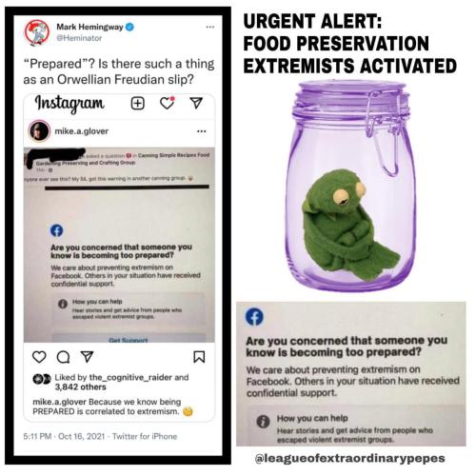476x476 pixels.
Task: Open Instagram activity heart in header
Action: [x=168, y=103]
